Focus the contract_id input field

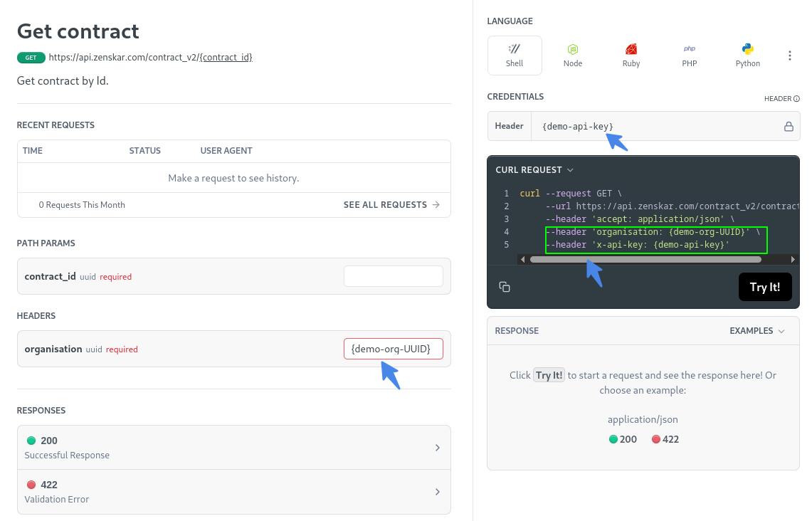coord(393,276)
